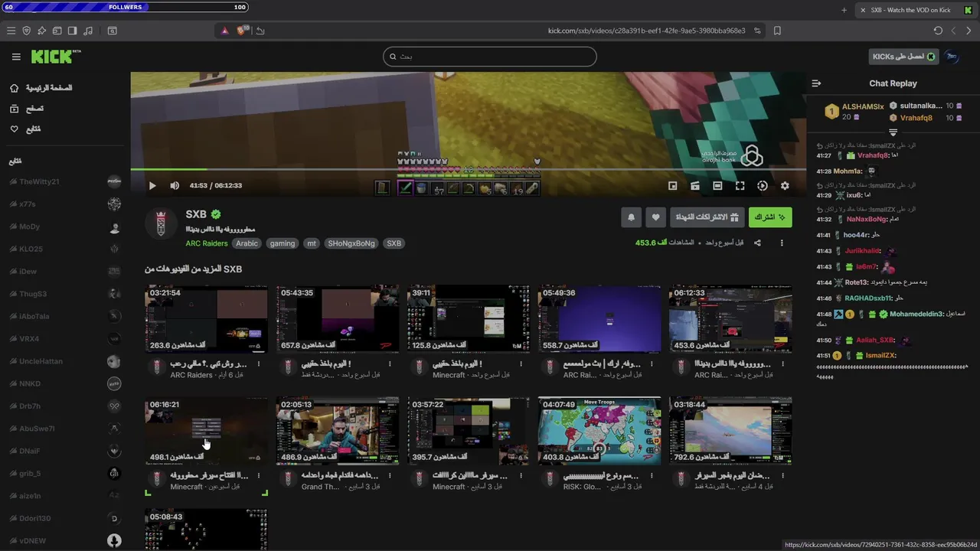Open options for the 39:11 video
Screen dimensions: 980x551
point(521,364)
